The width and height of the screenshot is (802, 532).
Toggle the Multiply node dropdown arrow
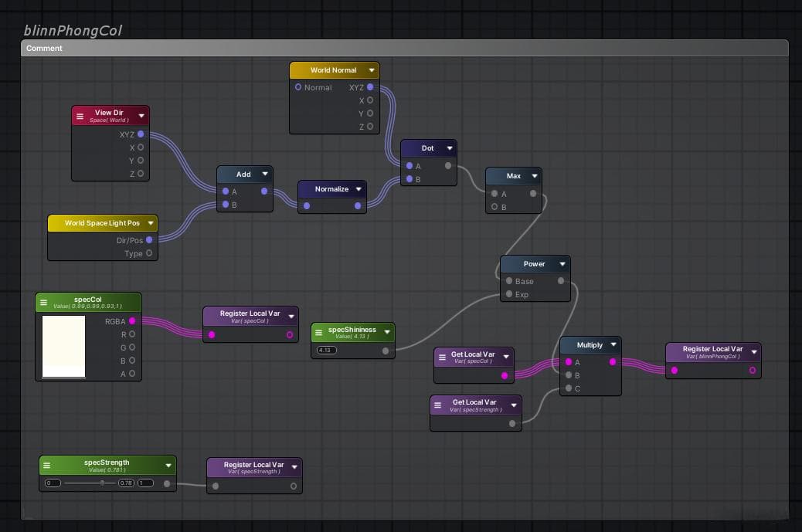click(x=613, y=344)
